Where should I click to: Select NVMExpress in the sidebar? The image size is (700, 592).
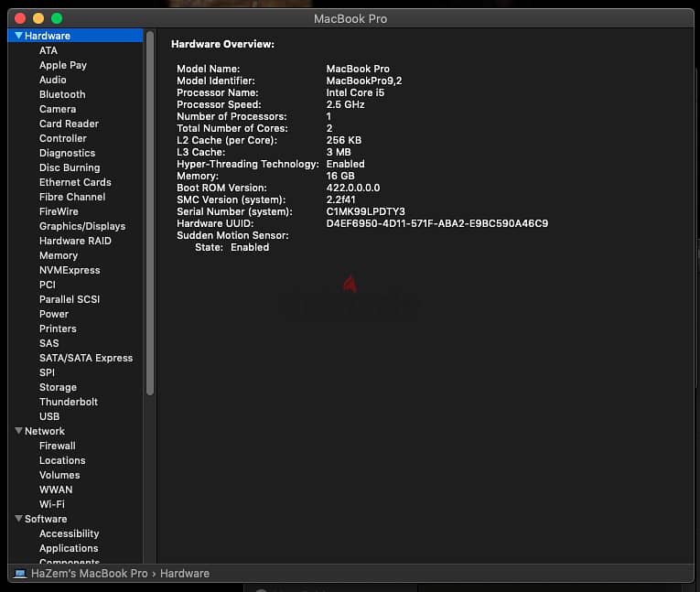pyautogui.click(x=70, y=270)
